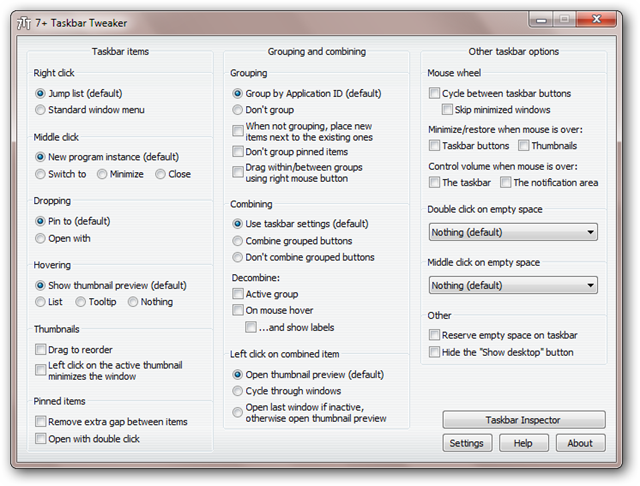Check Don't group pinned items

tap(238, 150)
